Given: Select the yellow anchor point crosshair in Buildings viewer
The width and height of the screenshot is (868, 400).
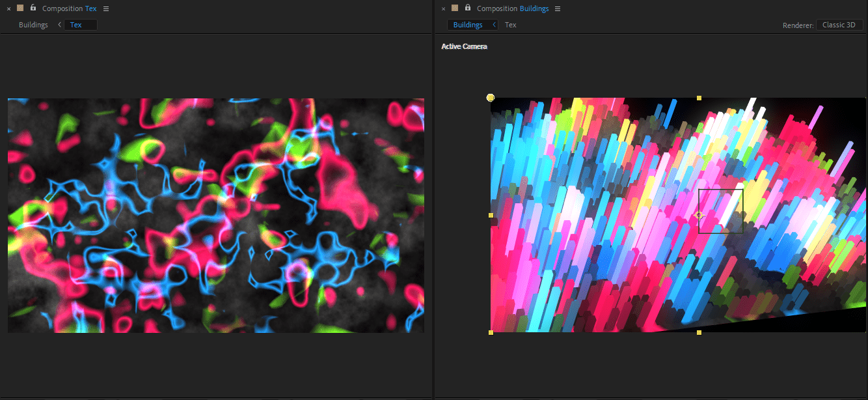Looking at the screenshot, I should (699, 215).
